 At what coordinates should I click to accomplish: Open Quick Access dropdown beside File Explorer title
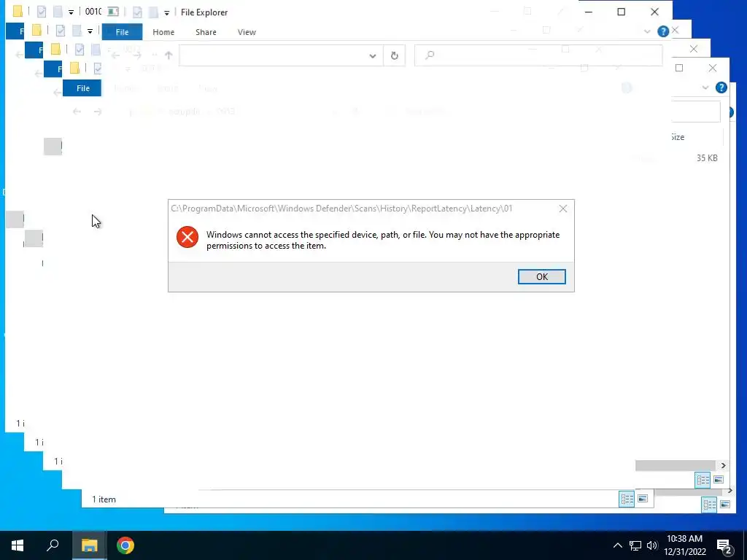point(166,13)
